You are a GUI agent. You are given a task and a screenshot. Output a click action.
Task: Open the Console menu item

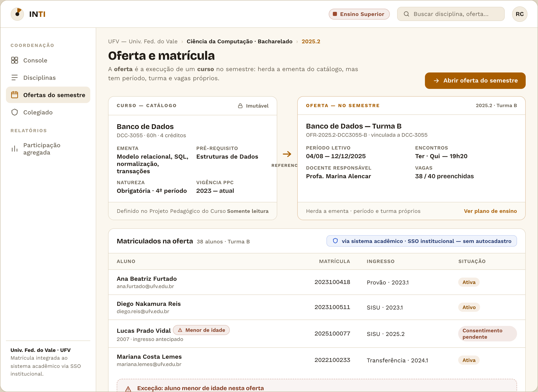coord(48,60)
